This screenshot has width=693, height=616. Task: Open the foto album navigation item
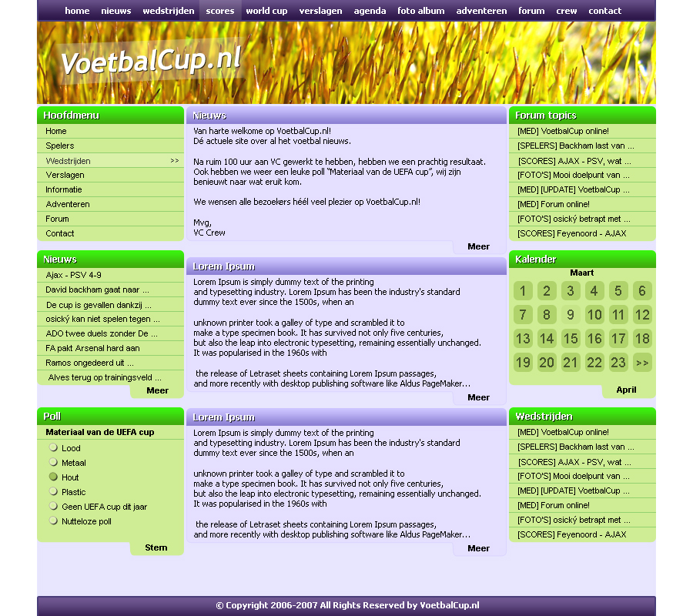420,11
